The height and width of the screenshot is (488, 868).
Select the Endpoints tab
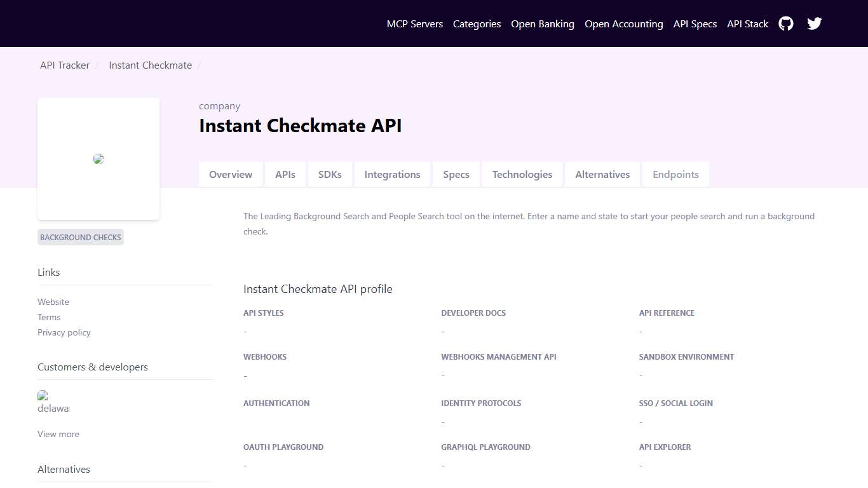pyautogui.click(x=675, y=174)
